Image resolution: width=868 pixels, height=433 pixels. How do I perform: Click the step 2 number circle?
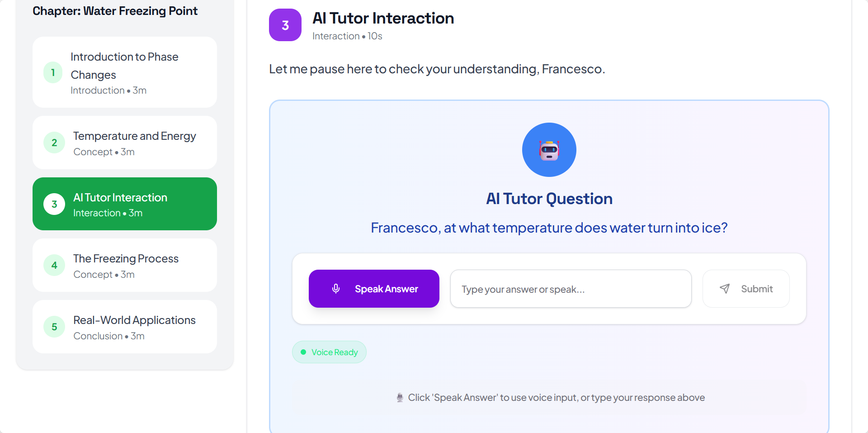pyautogui.click(x=54, y=143)
